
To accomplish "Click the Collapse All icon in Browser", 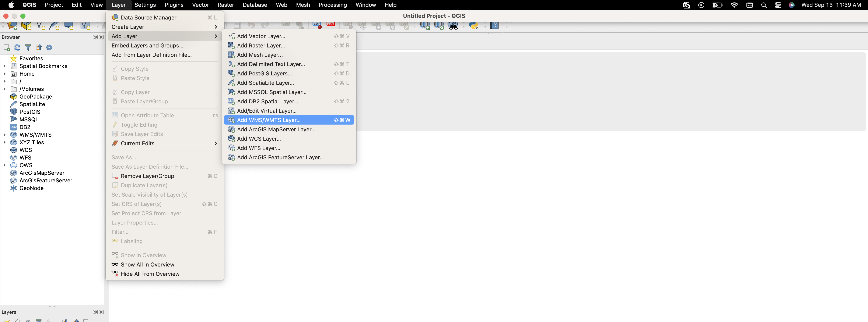I will (39, 47).
